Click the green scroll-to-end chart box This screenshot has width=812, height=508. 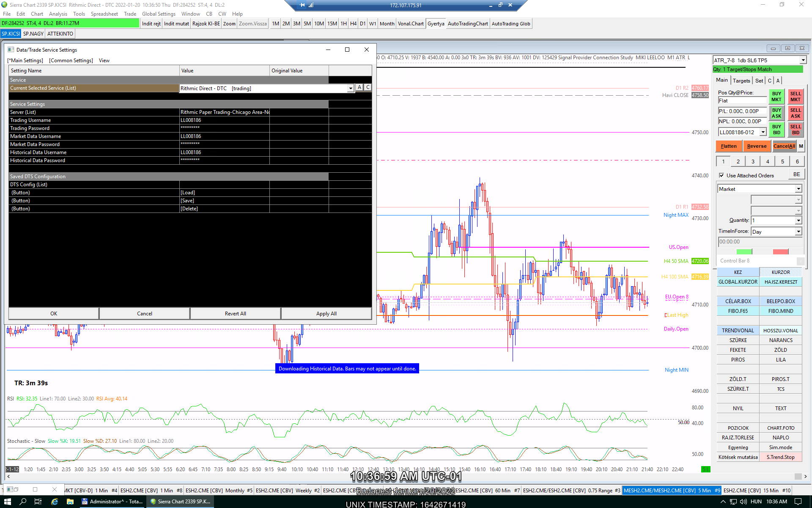(x=706, y=469)
